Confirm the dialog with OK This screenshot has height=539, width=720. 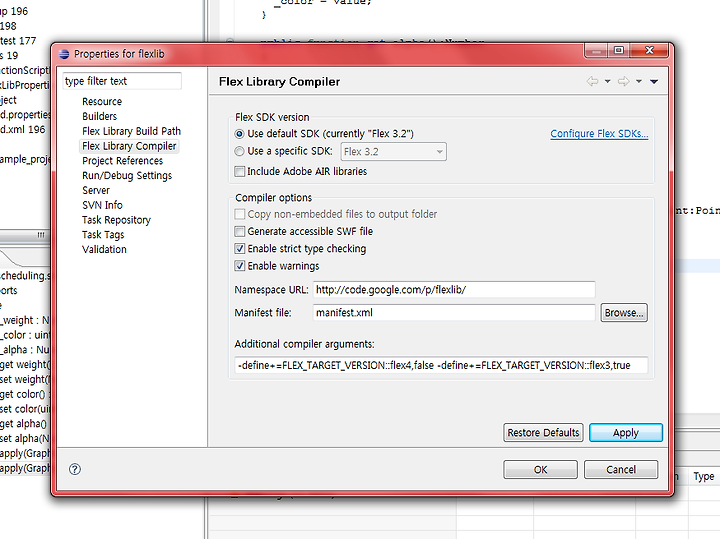point(540,469)
